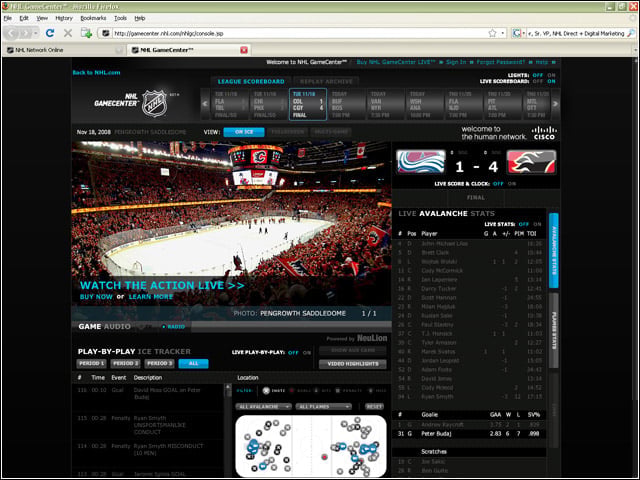Viewport: 640px width, 480px height.
Task: Select the Radio game audio option
Action: (x=174, y=327)
